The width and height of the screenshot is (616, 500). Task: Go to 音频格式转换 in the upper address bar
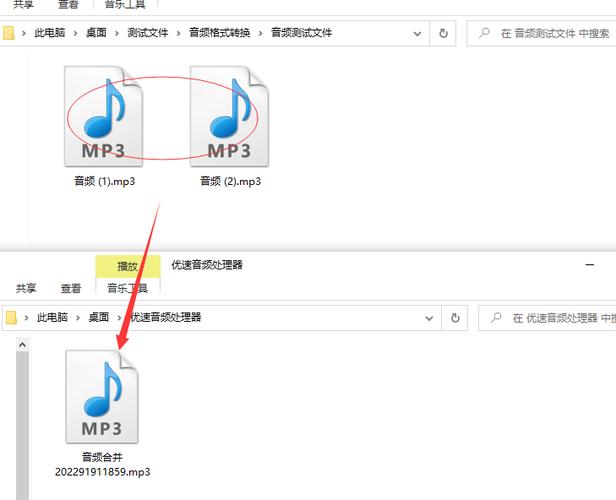pos(220,33)
